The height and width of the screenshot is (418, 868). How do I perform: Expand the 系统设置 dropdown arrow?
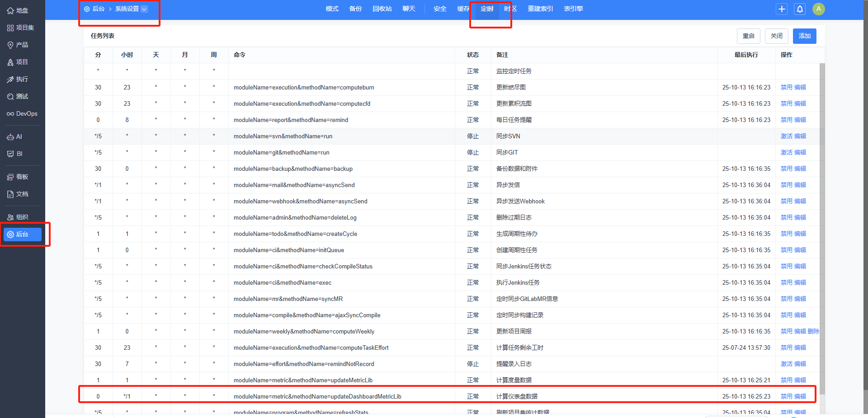144,9
